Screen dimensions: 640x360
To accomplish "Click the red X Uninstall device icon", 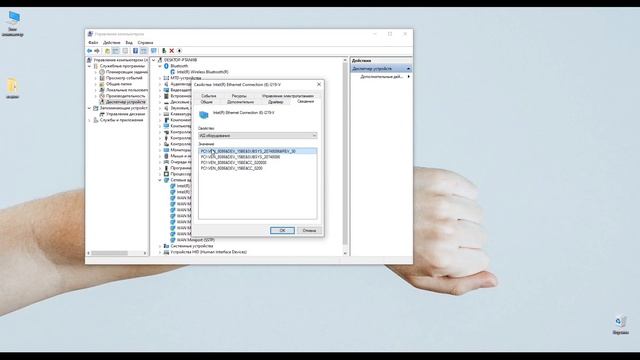I will [172, 51].
